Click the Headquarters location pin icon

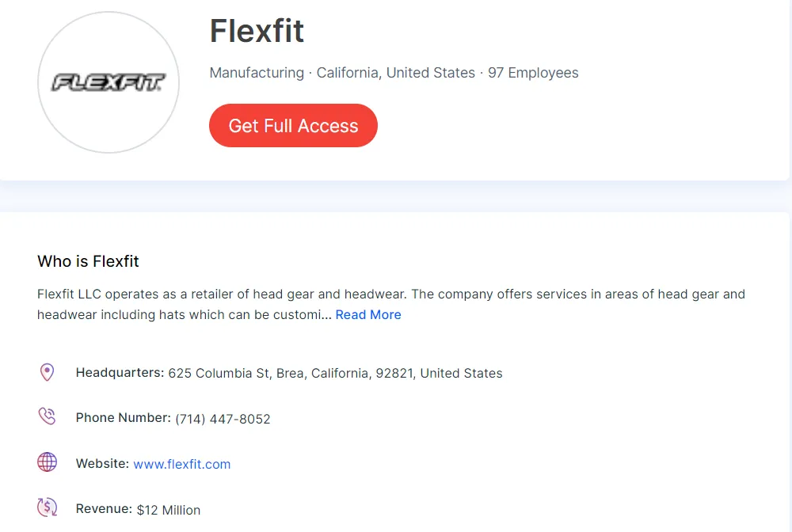[x=47, y=372]
